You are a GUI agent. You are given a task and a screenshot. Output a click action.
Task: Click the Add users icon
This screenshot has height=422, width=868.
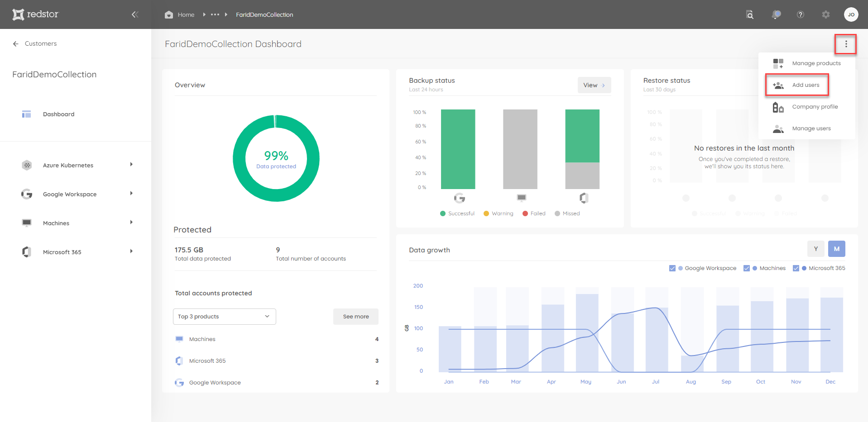pyautogui.click(x=778, y=85)
